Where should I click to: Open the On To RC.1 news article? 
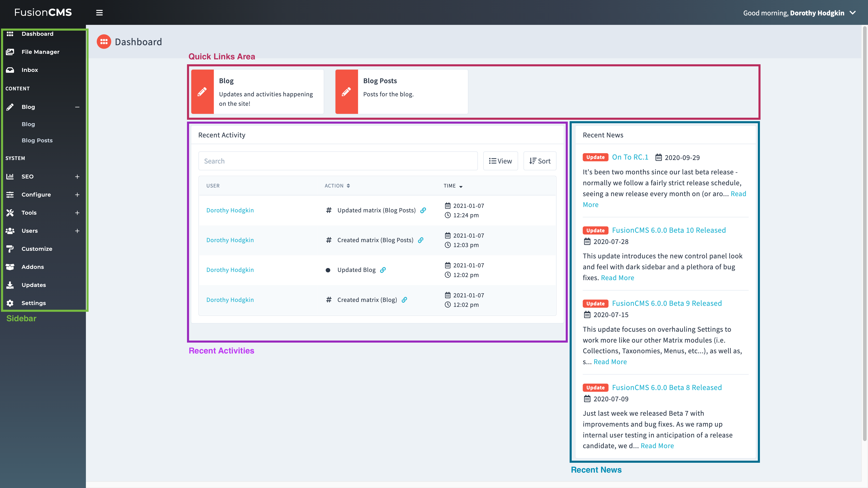(630, 157)
